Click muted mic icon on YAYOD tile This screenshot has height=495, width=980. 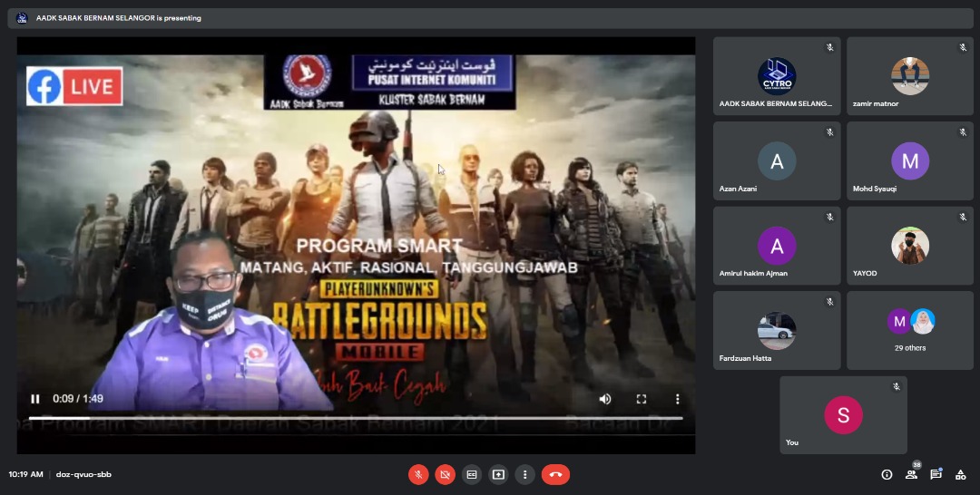point(963,218)
